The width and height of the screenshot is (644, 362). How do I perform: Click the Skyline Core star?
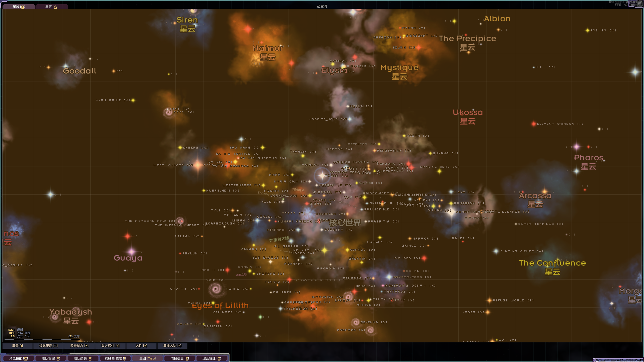pyautogui.click(x=439, y=171)
